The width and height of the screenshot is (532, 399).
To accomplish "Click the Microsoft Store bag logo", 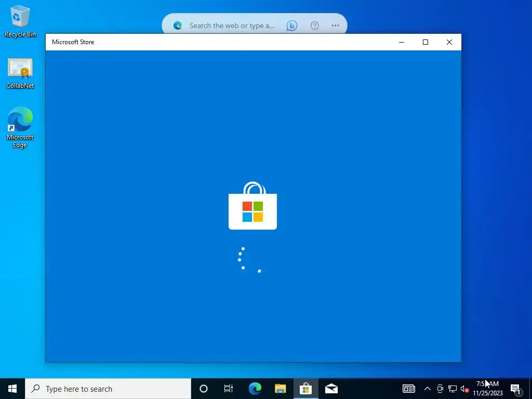I will tap(253, 206).
